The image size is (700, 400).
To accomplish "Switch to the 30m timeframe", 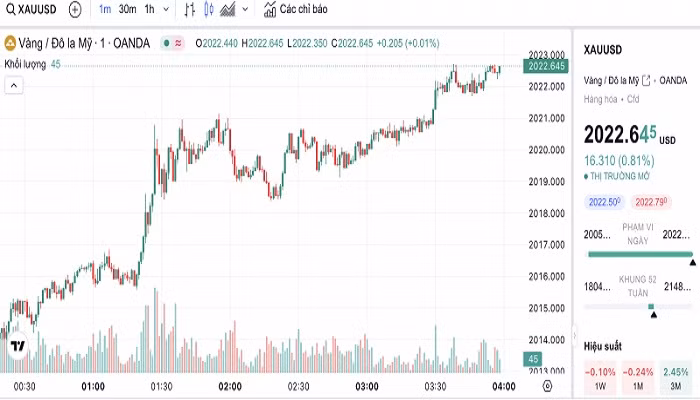I will [x=127, y=9].
